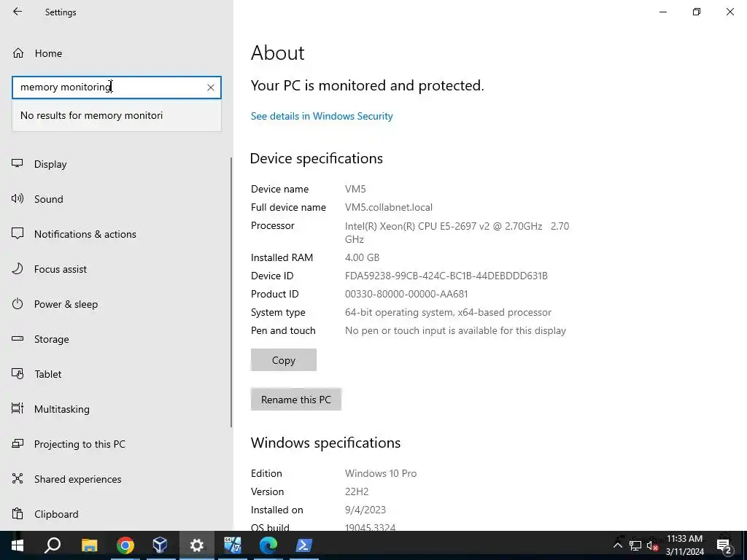
Task: Select the Clipboard icon
Action: coord(18,514)
